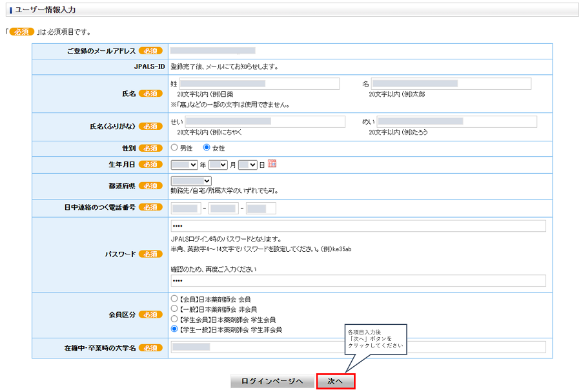Click the 次へ button
The image size is (581, 392).
click(335, 382)
